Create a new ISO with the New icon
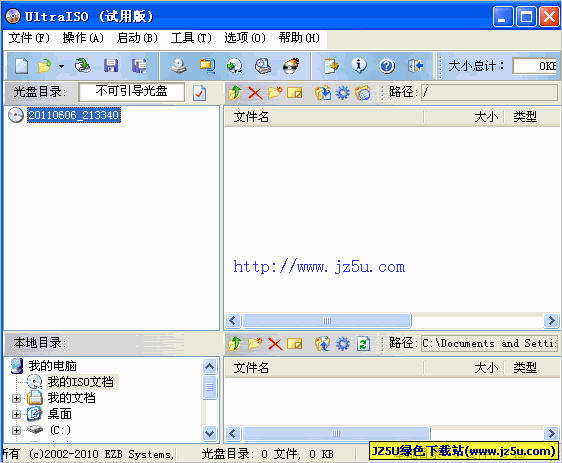Screen dimensions: 562x463 coord(21,66)
